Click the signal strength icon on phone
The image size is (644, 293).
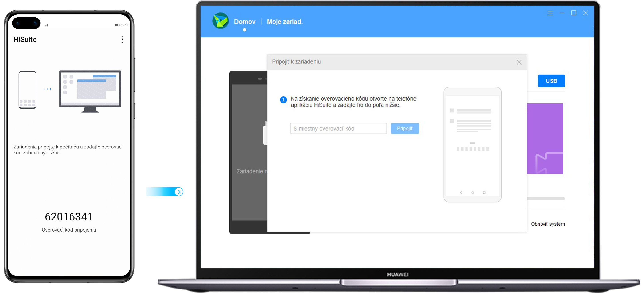(47, 25)
